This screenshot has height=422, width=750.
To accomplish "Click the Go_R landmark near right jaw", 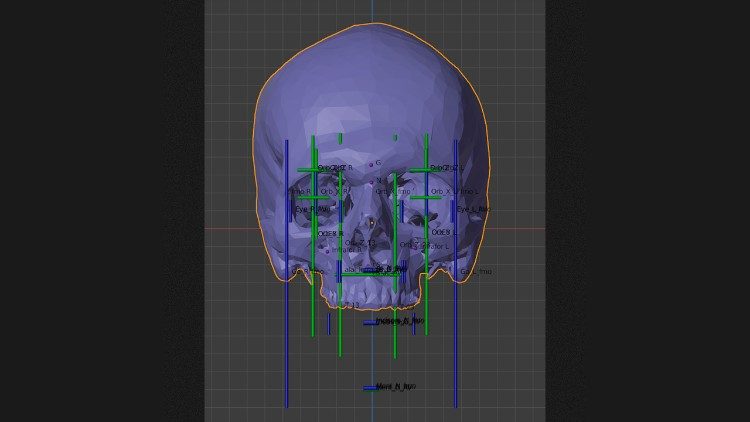I will pos(299,270).
